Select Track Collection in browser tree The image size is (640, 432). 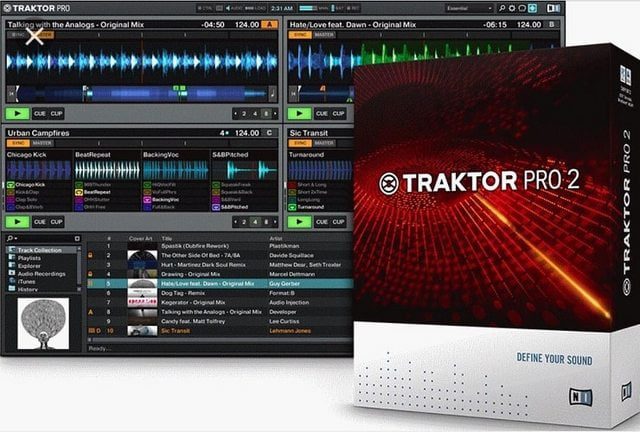coord(40,250)
